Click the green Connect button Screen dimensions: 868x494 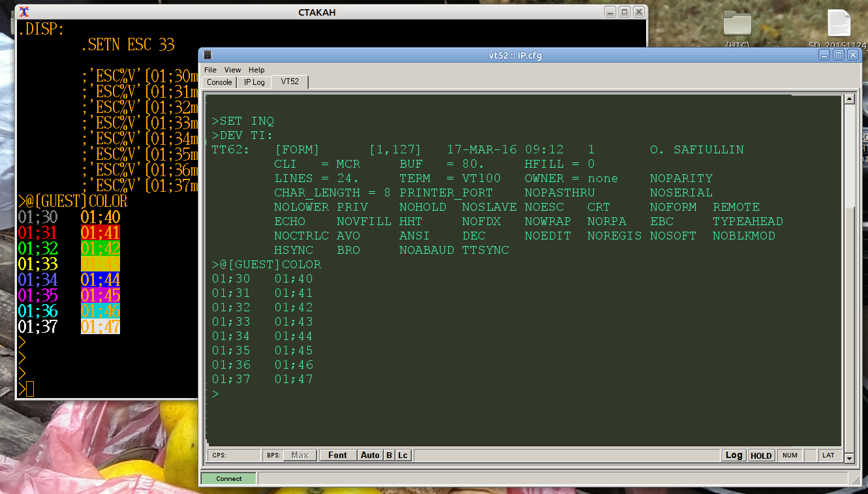click(x=228, y=478)
